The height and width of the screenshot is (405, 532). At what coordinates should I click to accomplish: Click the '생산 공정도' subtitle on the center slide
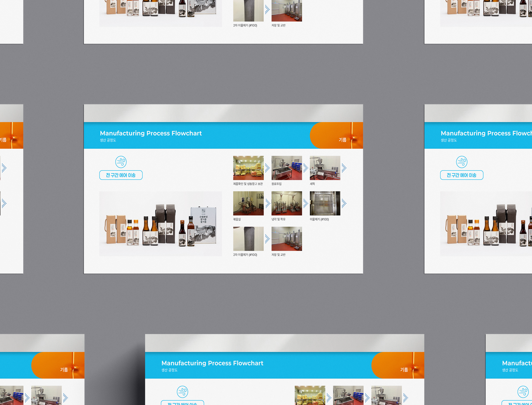pos(108,140)
